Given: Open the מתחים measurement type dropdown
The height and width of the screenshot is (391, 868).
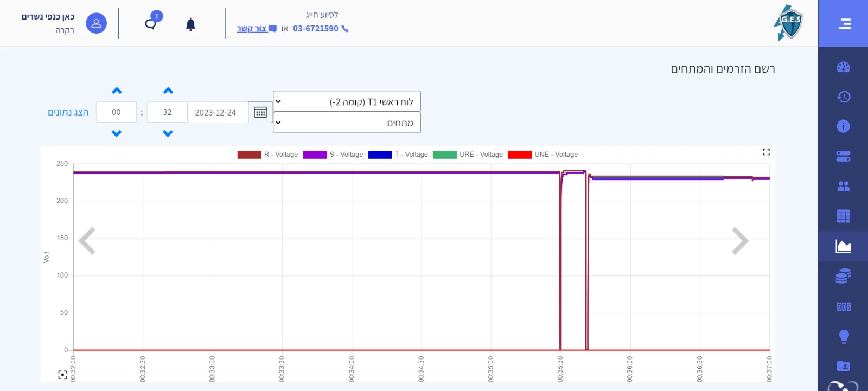Looking at the screenshot, I should (347, 123).
